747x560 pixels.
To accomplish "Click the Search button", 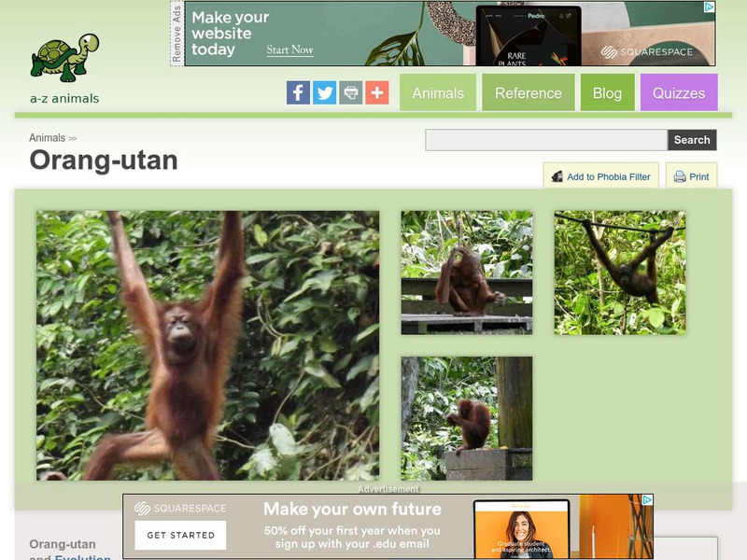I will tap(692, 140).
